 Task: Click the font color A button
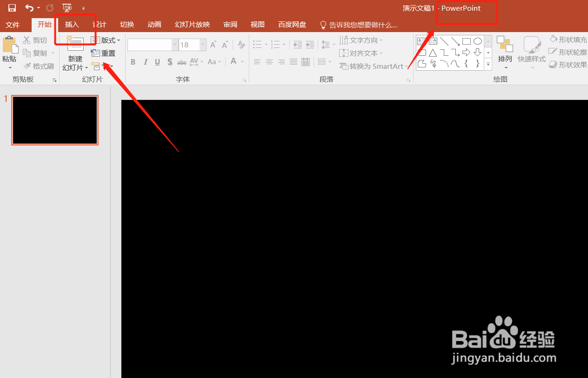coord(233,61)
